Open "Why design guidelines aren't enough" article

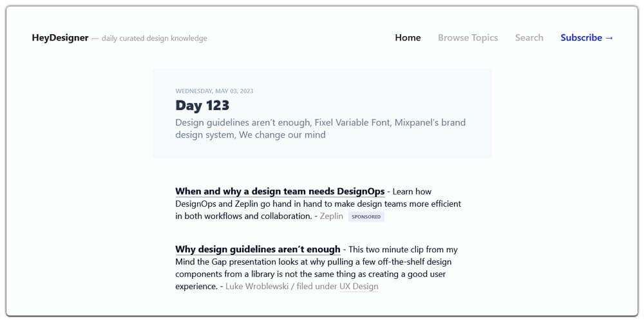(x=258, y=249)
